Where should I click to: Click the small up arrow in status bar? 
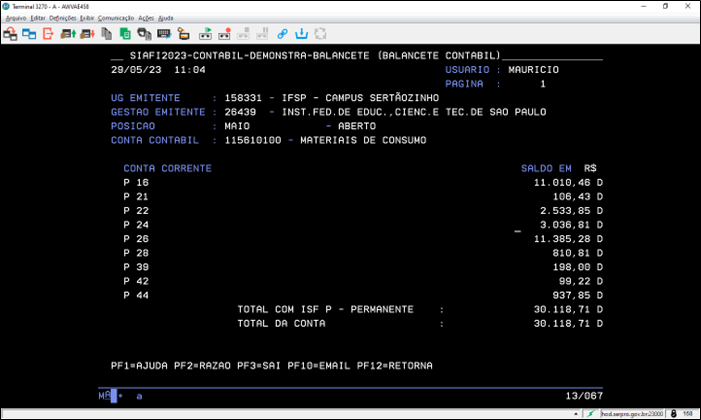coord(576,414)
